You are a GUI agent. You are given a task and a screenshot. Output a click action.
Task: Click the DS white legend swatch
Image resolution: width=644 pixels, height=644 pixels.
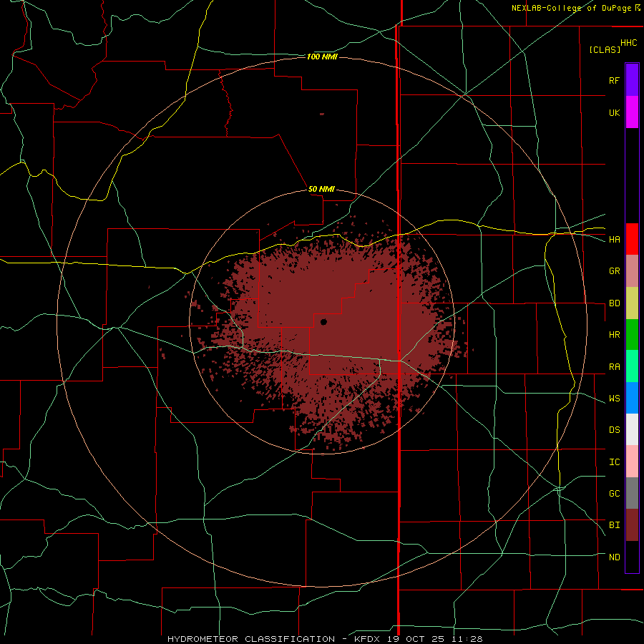632,429
